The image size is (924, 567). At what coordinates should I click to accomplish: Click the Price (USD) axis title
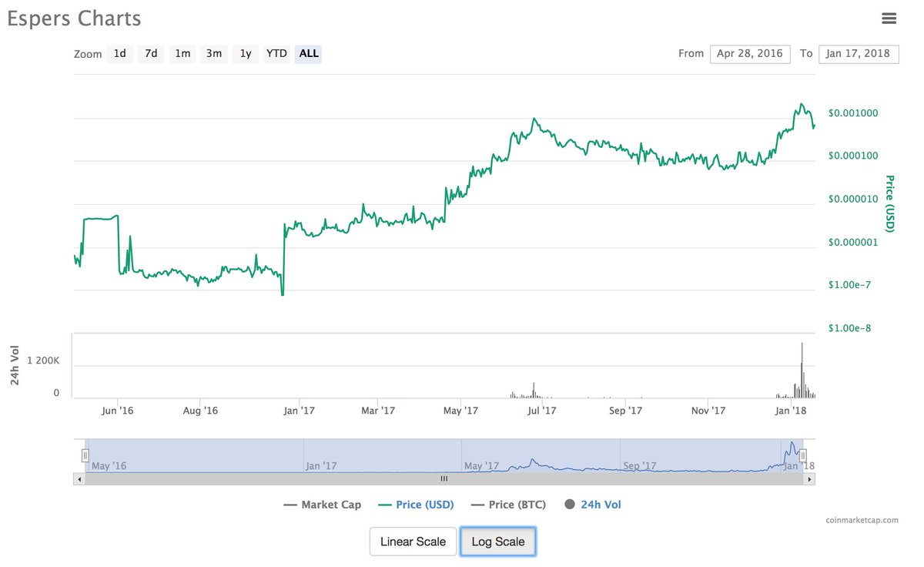pos(890,203)
